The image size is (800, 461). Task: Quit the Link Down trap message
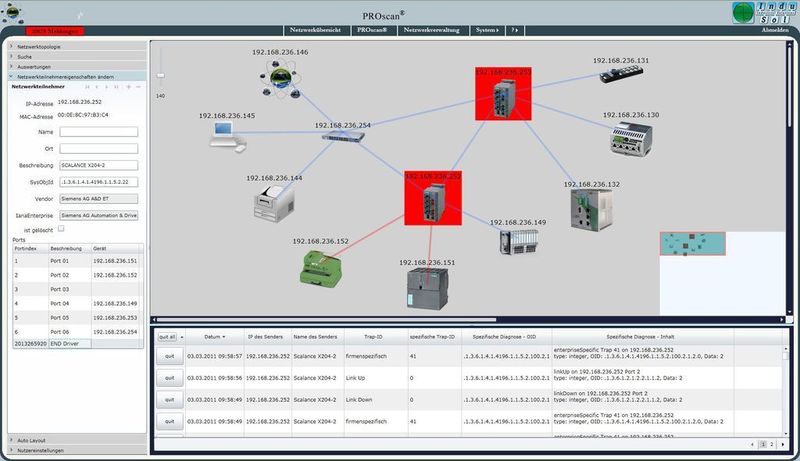pos(169,400)
